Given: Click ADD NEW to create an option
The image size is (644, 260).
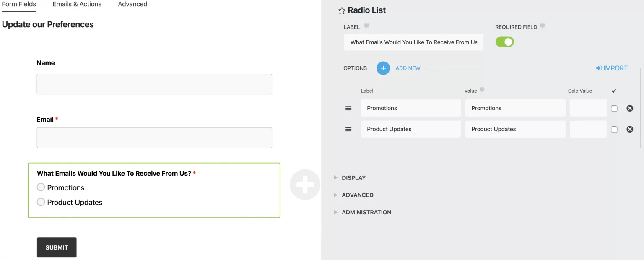Looking at the screenshot, I should pos(408,68).
